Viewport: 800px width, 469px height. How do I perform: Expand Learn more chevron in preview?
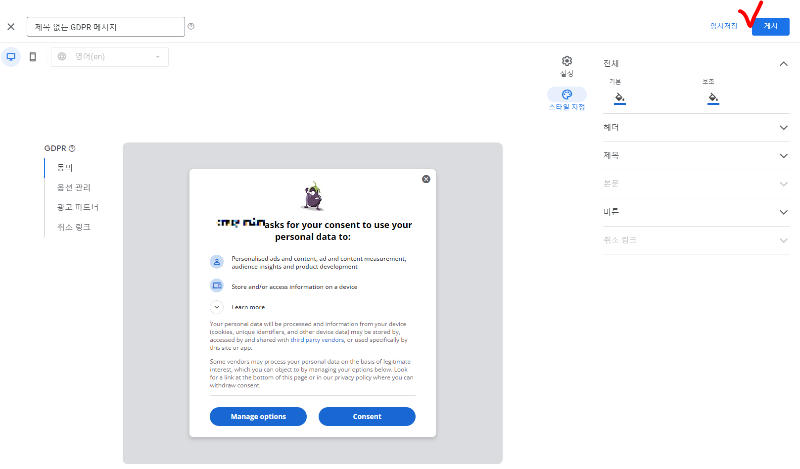[x=217, y=307]
